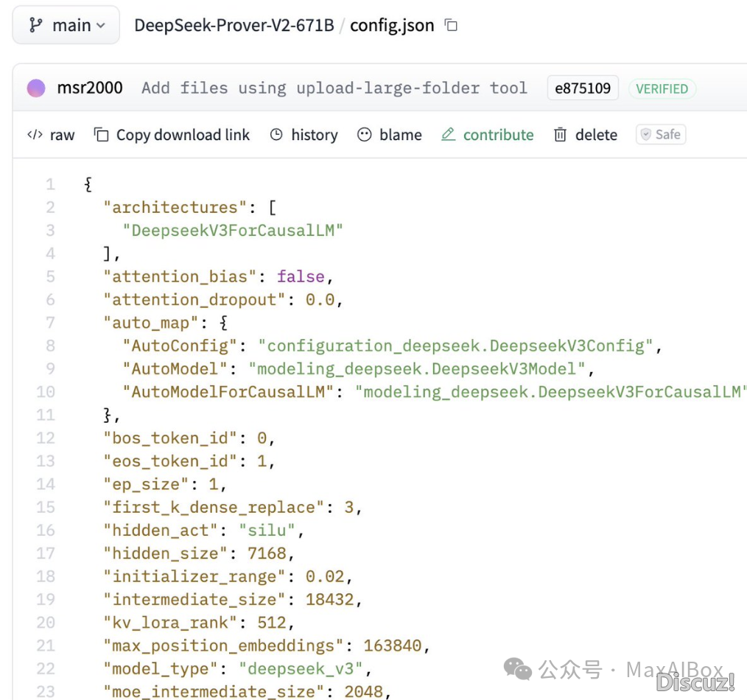Click the "first_k_dense_replace" key
Viewport: 747px width, 700px height.
click(214, 508)
